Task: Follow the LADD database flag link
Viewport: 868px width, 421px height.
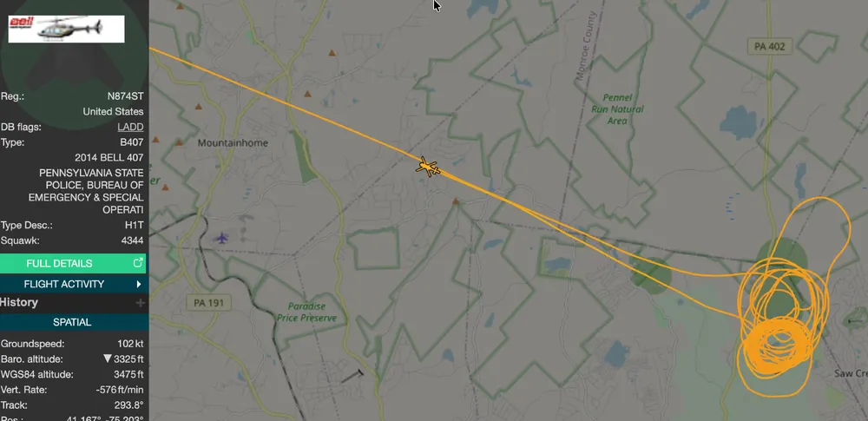Action: 130,127
